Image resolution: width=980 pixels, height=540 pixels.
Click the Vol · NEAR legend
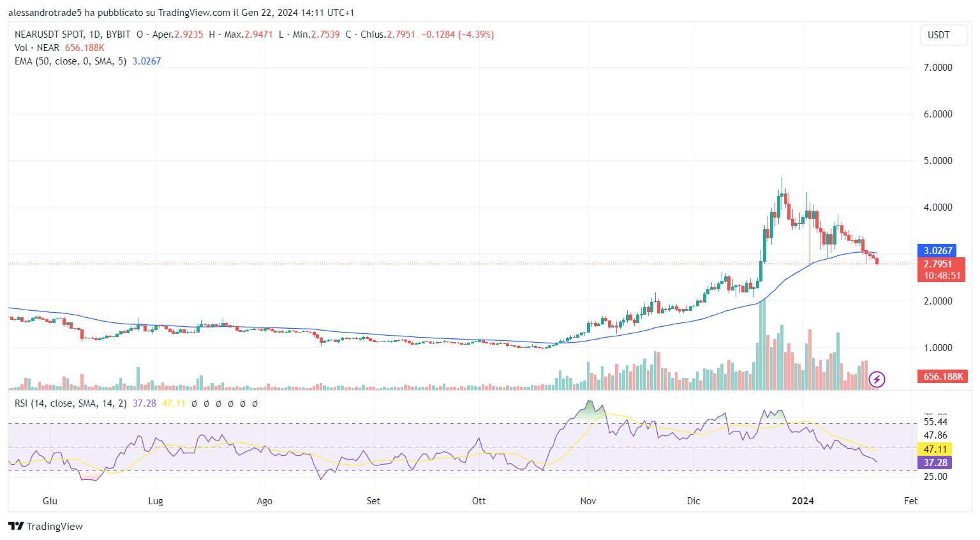tap(37, 48)
